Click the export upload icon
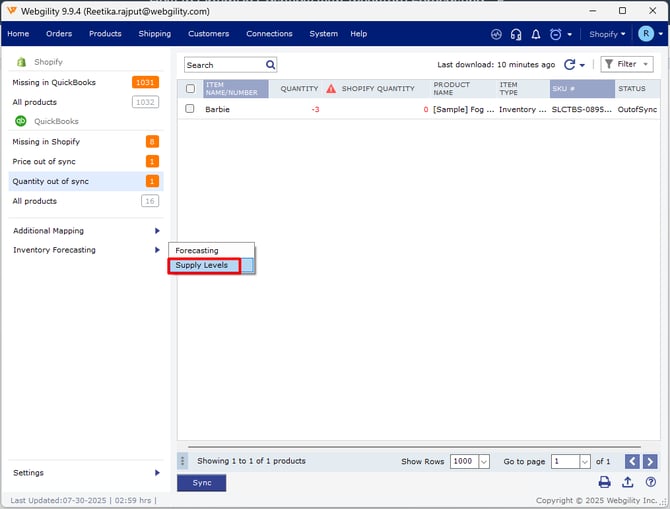This screenshot has height=509, width=670. [x=628, y=482]
